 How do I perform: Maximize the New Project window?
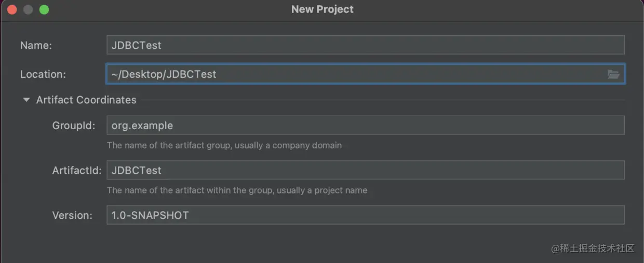click(44, 9)
